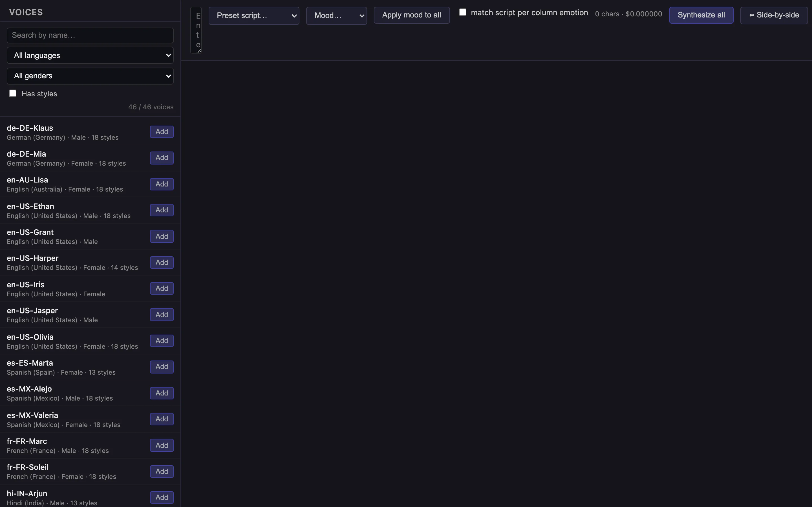Add the fr-FR-Soleil voice
812x507 pixels.
(161, 472)
